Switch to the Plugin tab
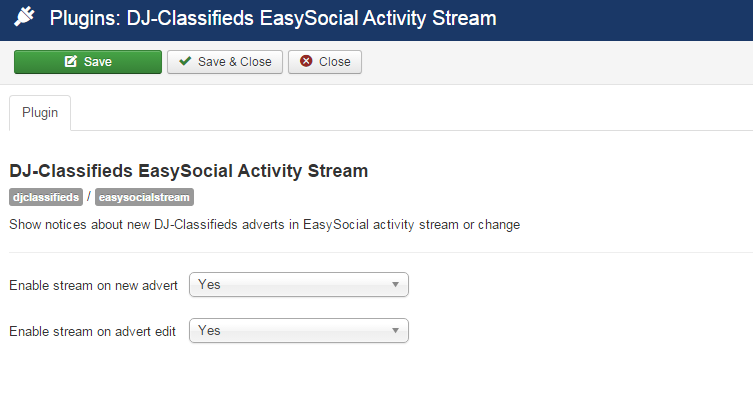The image size is (753, 420). (x=40, y=113)
